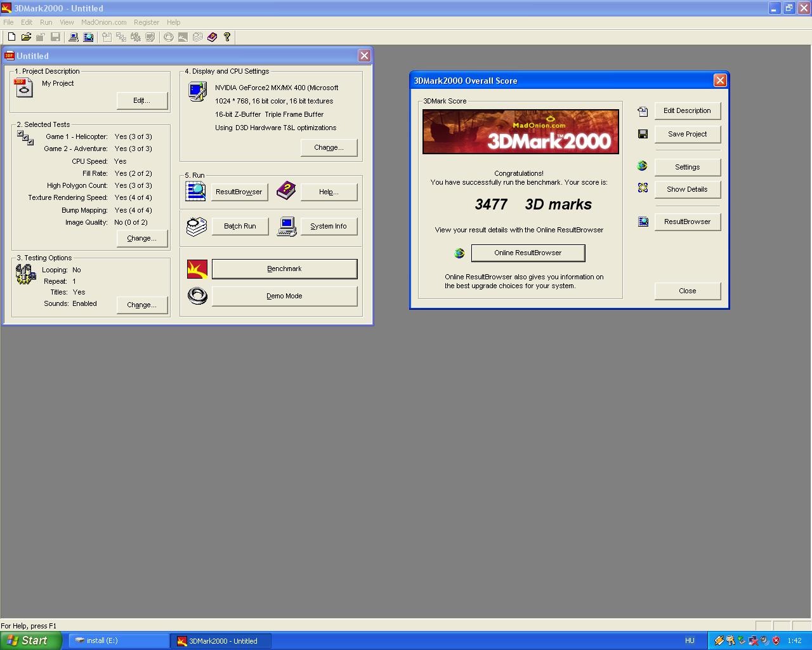Viewport: 812px width, 650px height.
Task: Open the Run menu
Action: tap(46, 22)
